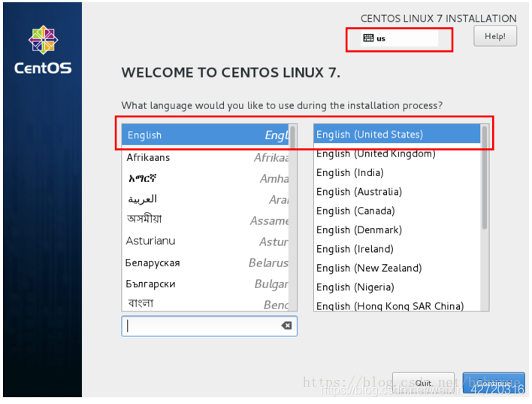Viewport: 532px width, 404px height.
Task: Select the Amharic language row
Action: tap(206, 178)
